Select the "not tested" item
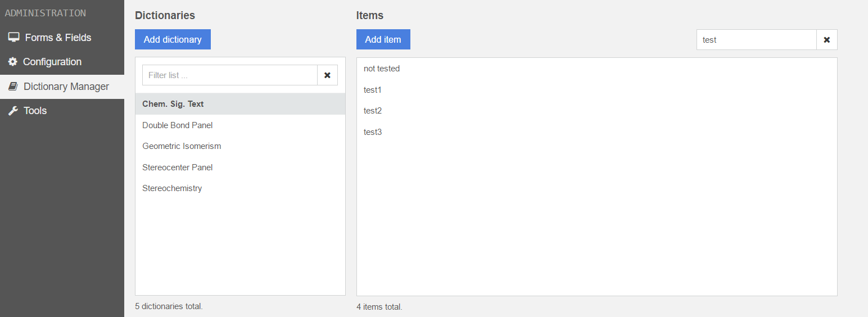868x317 pixels. point(382,69)
